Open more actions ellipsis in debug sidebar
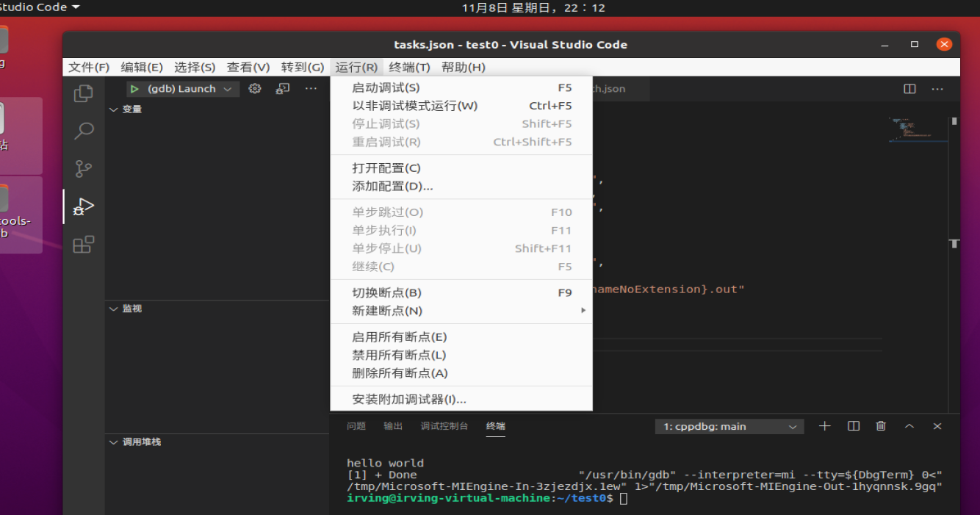This screenshot has height=515, width=980. pyautogui.click(x=311, y=89)
